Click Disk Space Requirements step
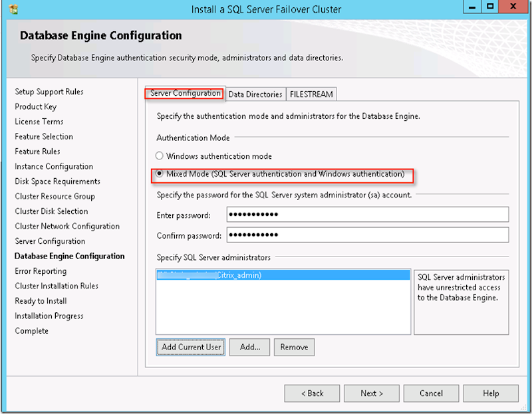The height and width of the screenshot is (414, 532). click(57, 181)
